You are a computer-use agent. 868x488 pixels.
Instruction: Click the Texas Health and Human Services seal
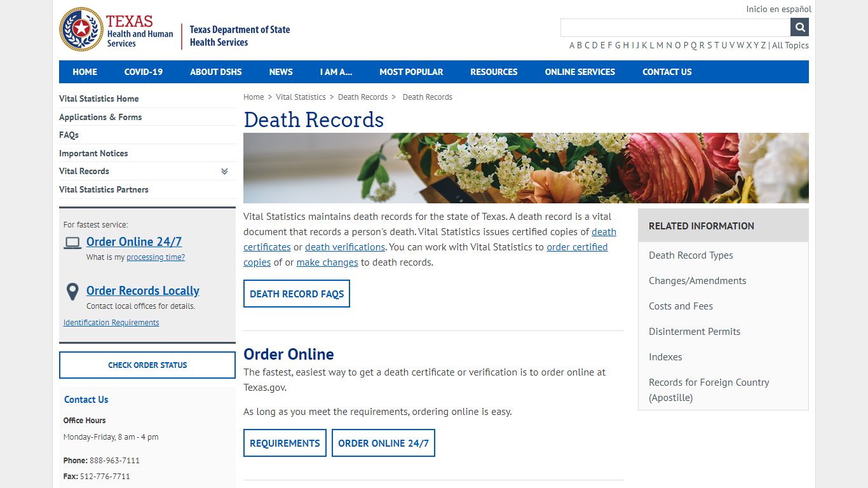point(80,29)
